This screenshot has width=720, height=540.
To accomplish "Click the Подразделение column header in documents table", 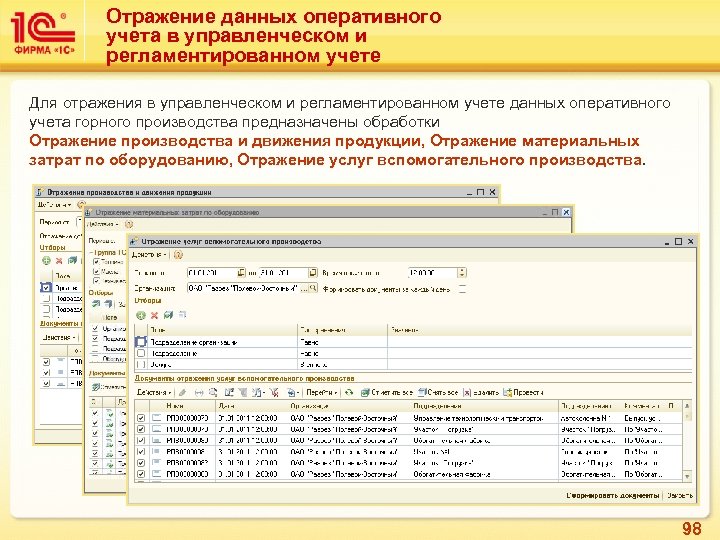I will point(484,406).
